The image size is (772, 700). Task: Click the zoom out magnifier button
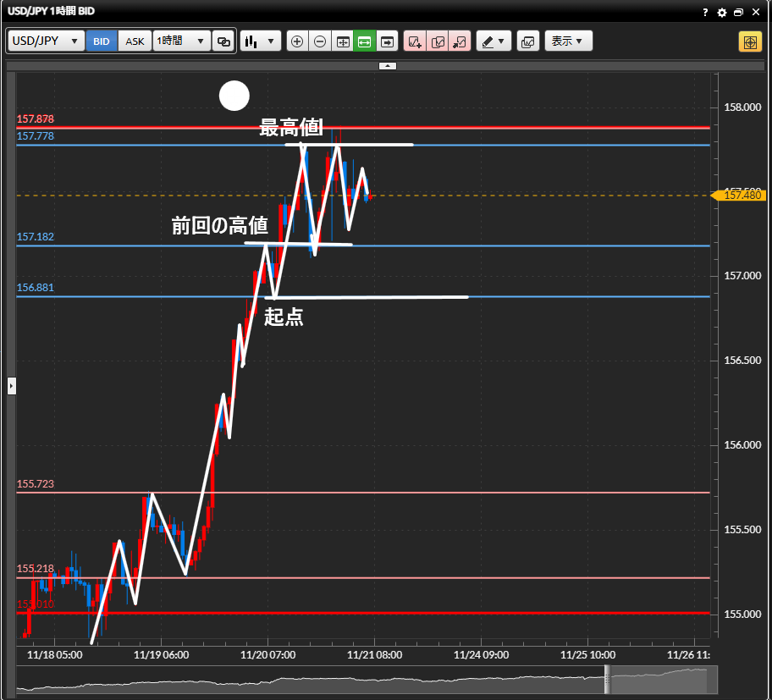pos(319,41)
